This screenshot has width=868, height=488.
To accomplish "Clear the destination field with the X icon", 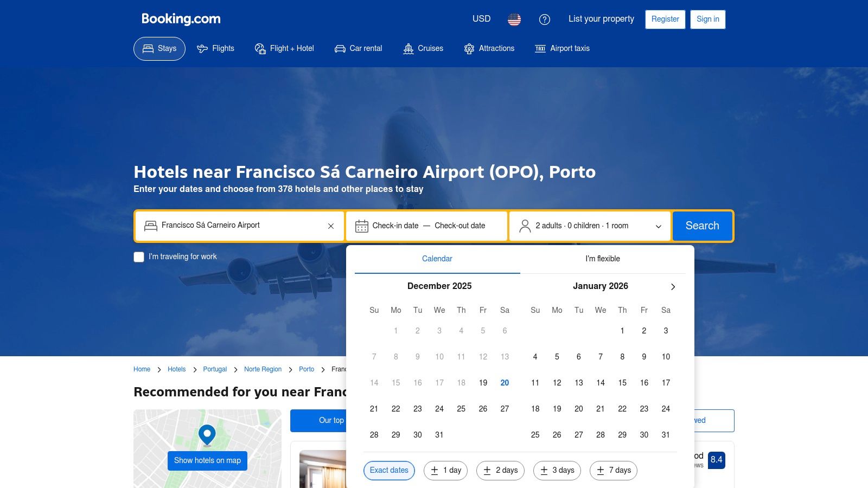I will 331,226.
